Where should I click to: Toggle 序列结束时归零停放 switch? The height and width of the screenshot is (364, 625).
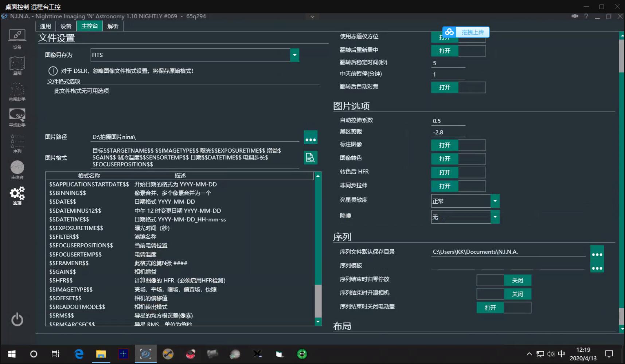click(x=504, y=280)
